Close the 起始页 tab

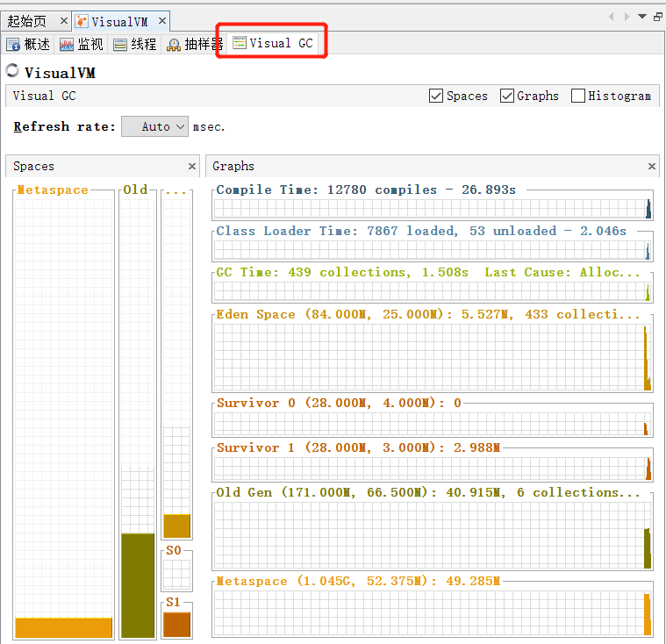64,21
